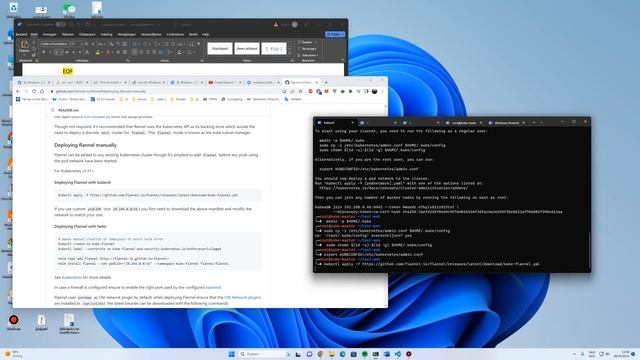Click the Delen share button in Word
Screen dimensions: 640x360
click(x=335, y=34)
